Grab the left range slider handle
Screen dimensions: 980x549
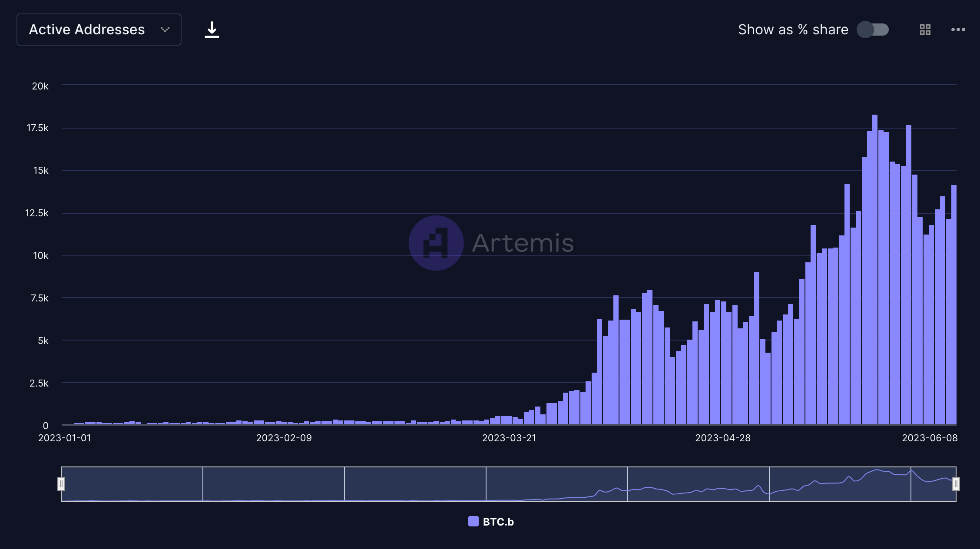pos(61,484)
